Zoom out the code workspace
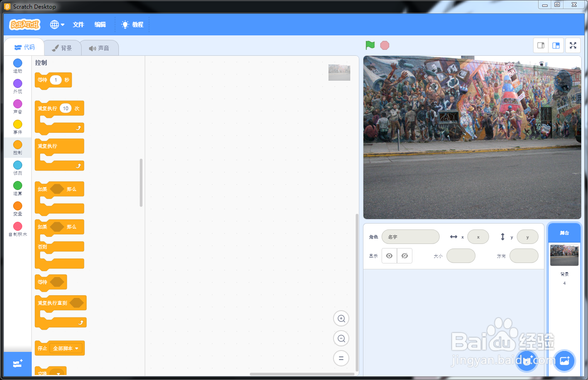The width and height of the screenshot is (588, 380). (x=341, y=338)
